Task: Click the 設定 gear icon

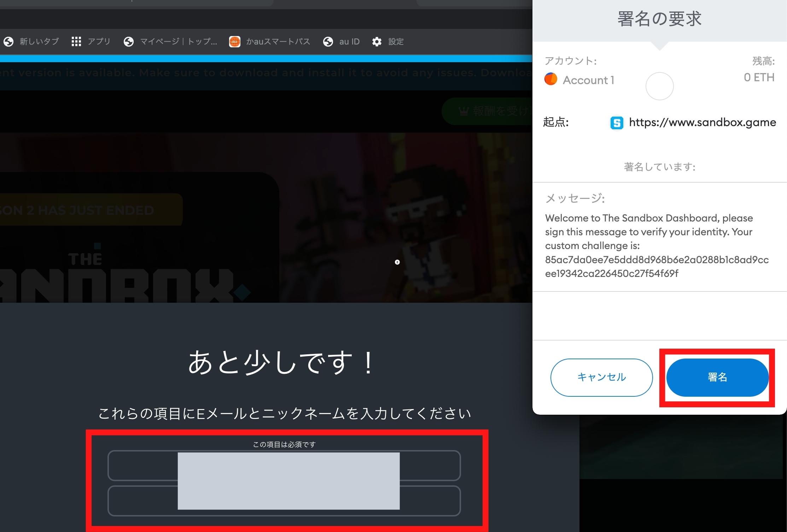Action: coord(377,42)
